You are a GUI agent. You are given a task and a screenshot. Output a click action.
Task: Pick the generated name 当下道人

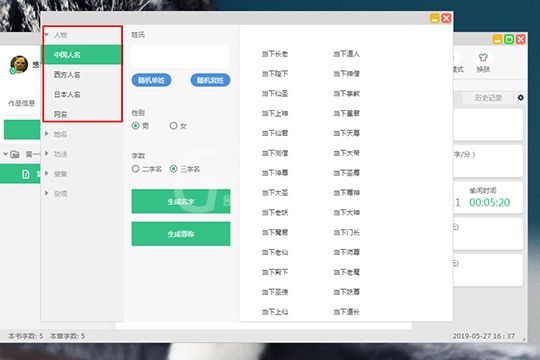tap(346, 54)
